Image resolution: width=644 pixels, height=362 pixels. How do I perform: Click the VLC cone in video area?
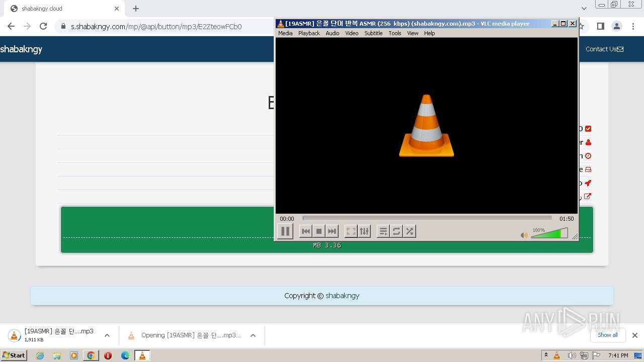coord(427,126)
